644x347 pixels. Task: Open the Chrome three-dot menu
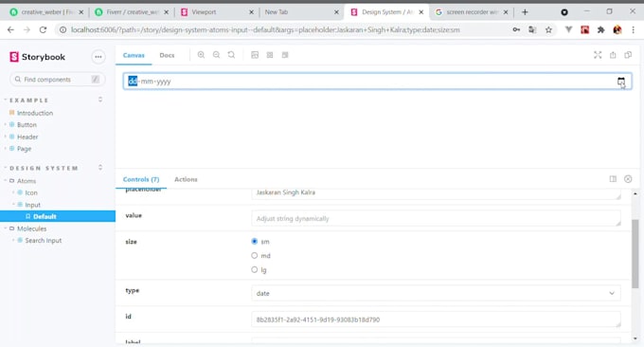click(x=633, y=29)
